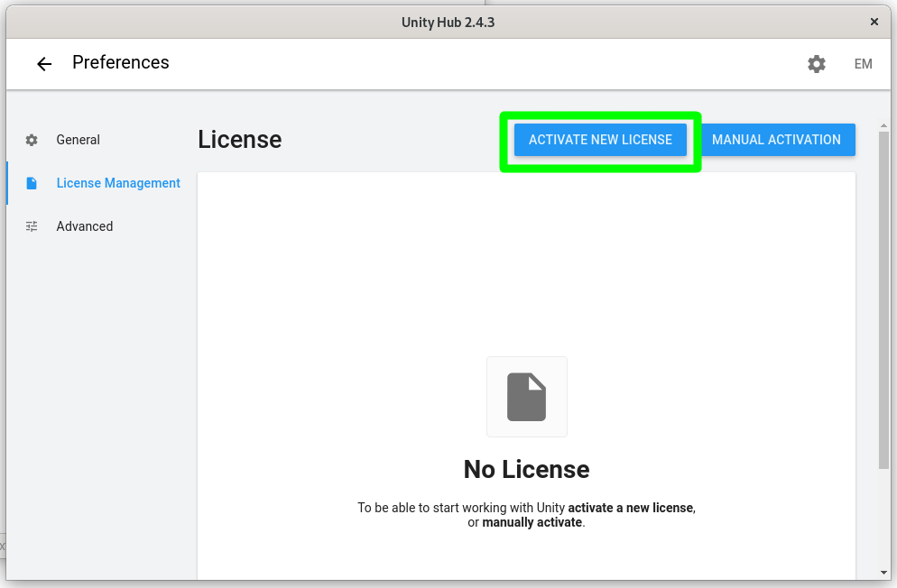
Task: Click the Advanced sliders icon
Action: (32, 226)
